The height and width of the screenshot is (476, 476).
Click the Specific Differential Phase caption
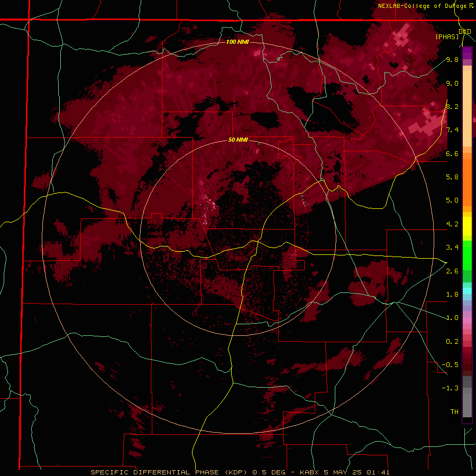240,472
